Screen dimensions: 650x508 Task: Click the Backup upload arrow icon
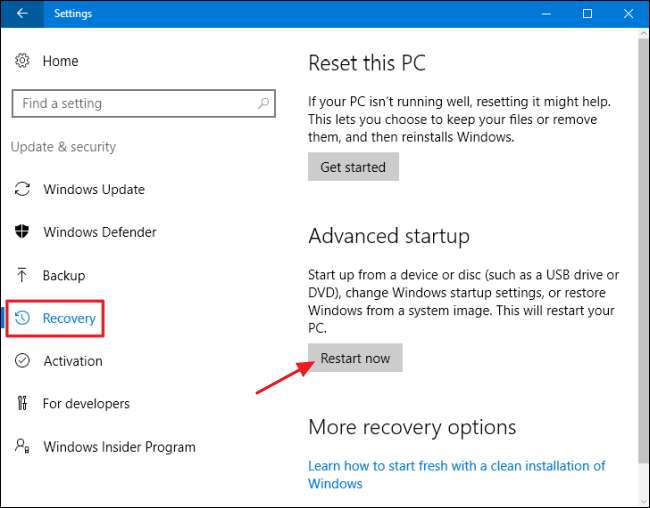click(22, 275)
